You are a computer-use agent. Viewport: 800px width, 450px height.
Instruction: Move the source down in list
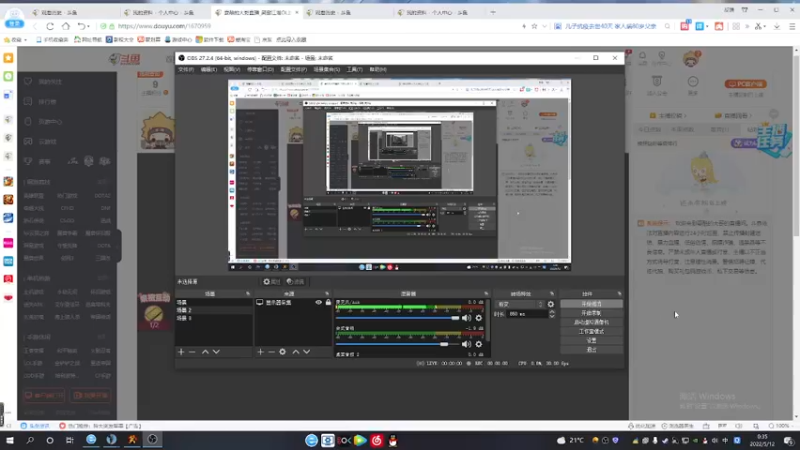tap(307, 352)
